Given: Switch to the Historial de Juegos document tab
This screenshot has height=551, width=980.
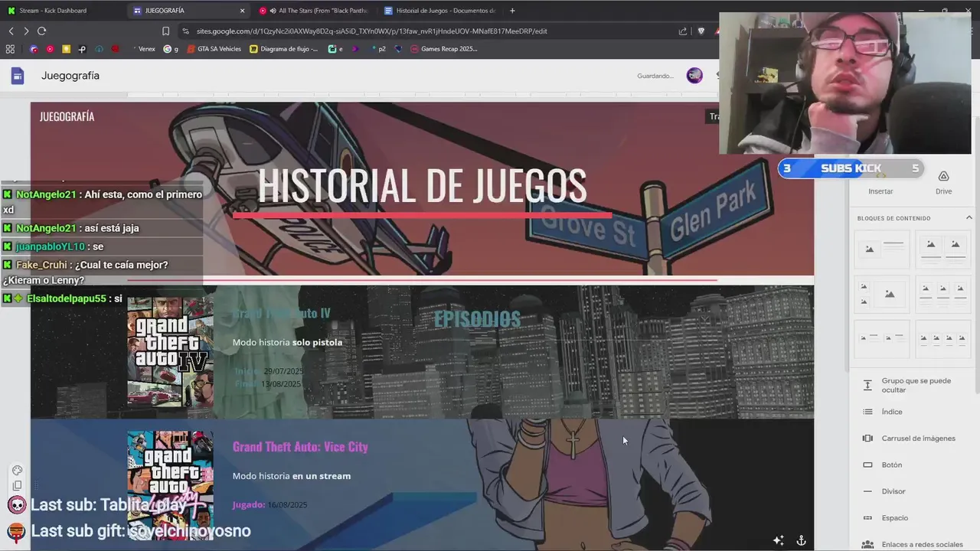Looking at the screenshot, I should click(440, 11).
